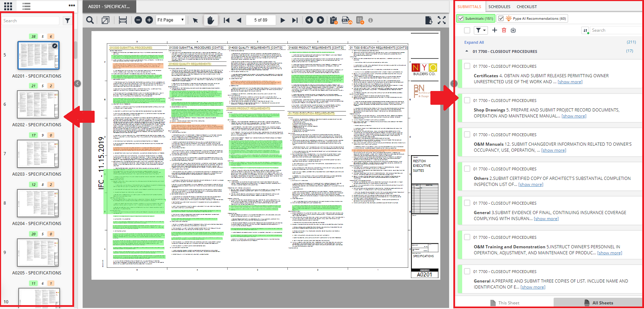Download the sheet document
Image resolution: width=644 pixels, height=309 pixels.
pyautogui.click(x=429, y=20)
